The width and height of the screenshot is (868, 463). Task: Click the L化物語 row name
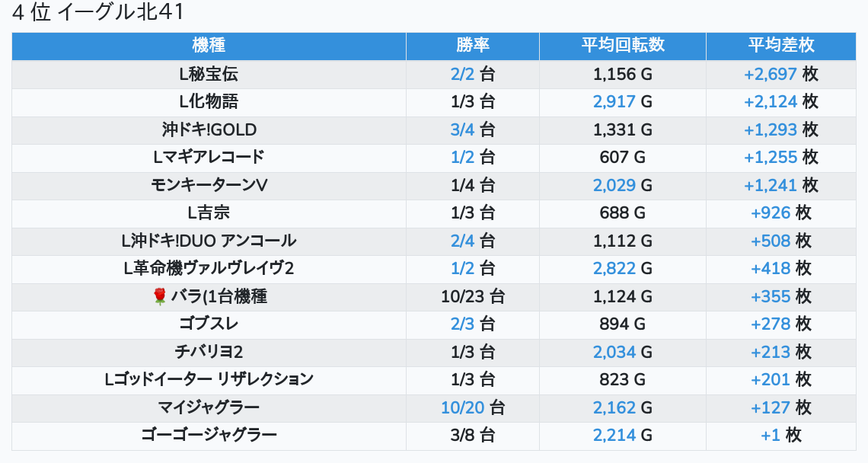pos(209,102)
